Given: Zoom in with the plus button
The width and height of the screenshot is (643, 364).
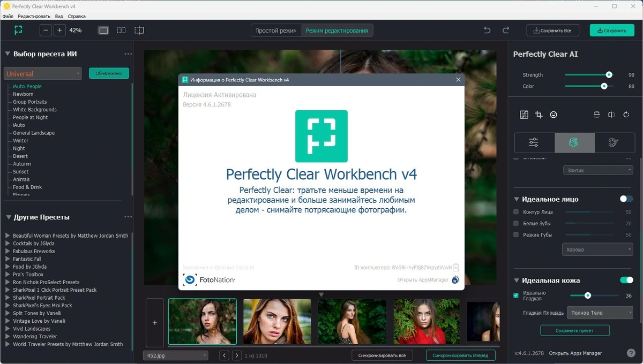Looking at the screenshot, I should [59, 31].
